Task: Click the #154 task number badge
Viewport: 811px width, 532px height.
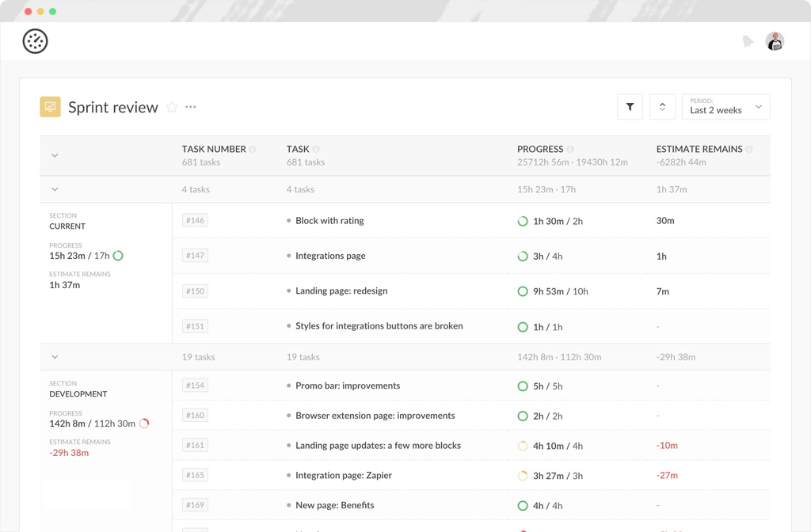Action: pyautogui.click(x=195, y=385)
